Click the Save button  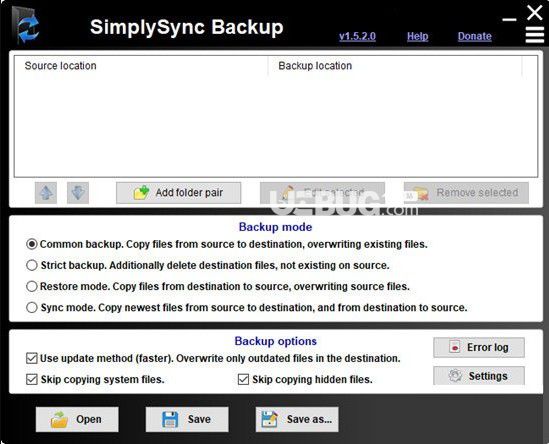[x=187, y=419]
